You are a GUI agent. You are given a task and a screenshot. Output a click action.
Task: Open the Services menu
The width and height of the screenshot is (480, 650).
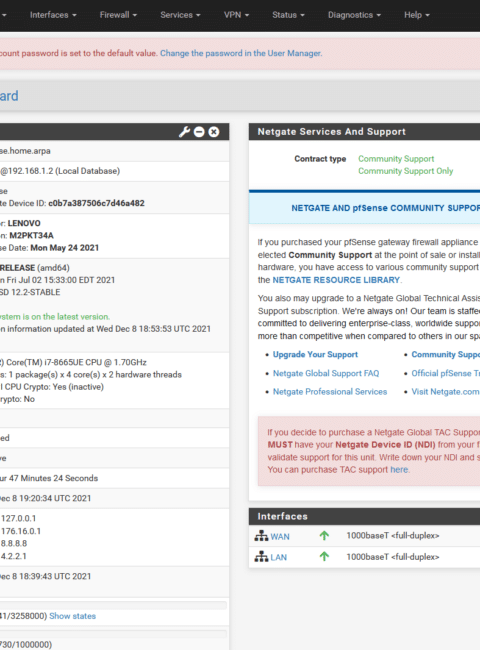click(x=180, y=15)
